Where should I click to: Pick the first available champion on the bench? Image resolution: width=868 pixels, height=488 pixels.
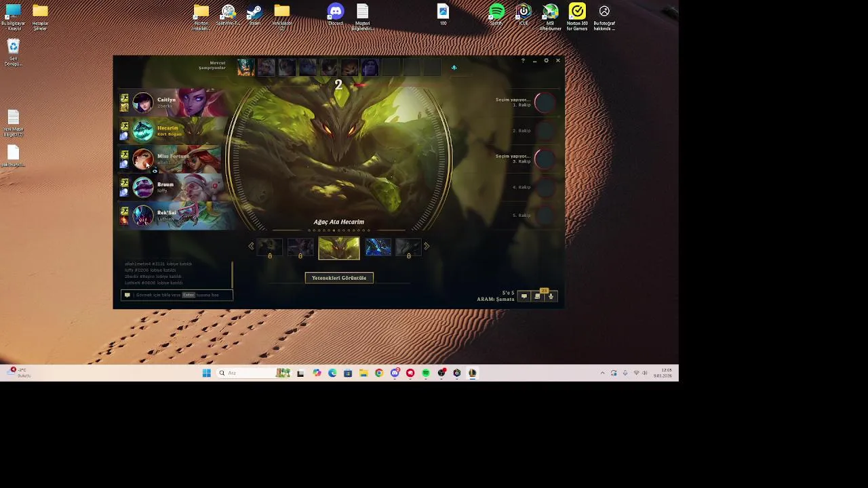tap(246, 67)
